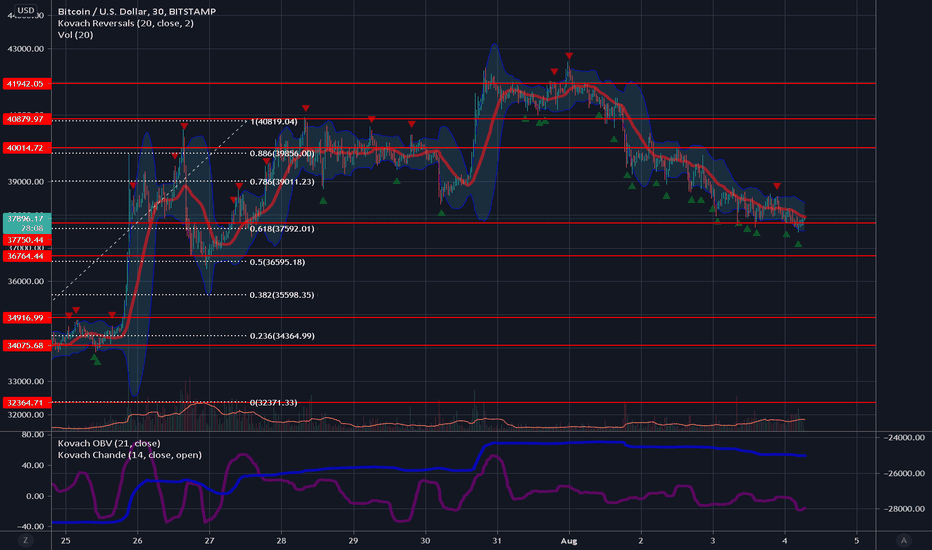Image resolution: width=932 pixels, height=550 pixels.
Task: Open the USD currency selector
Action: click(x=25, y=10)
